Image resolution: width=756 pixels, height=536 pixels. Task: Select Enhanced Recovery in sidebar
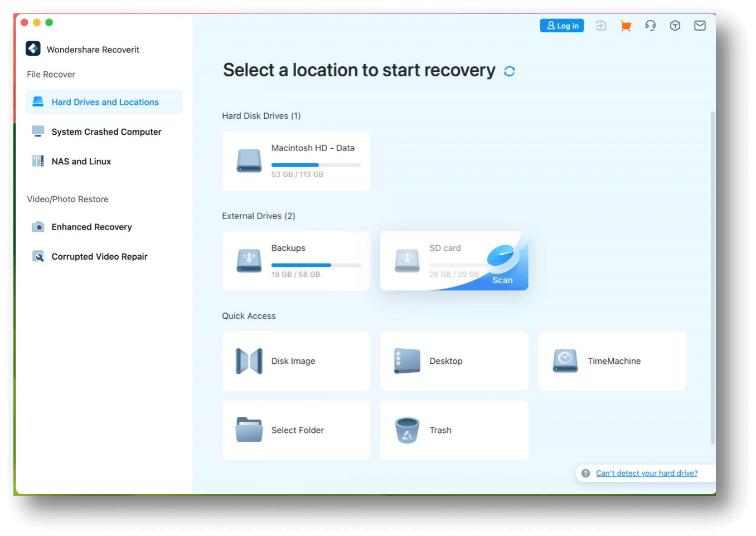click(x=91, y=227)
